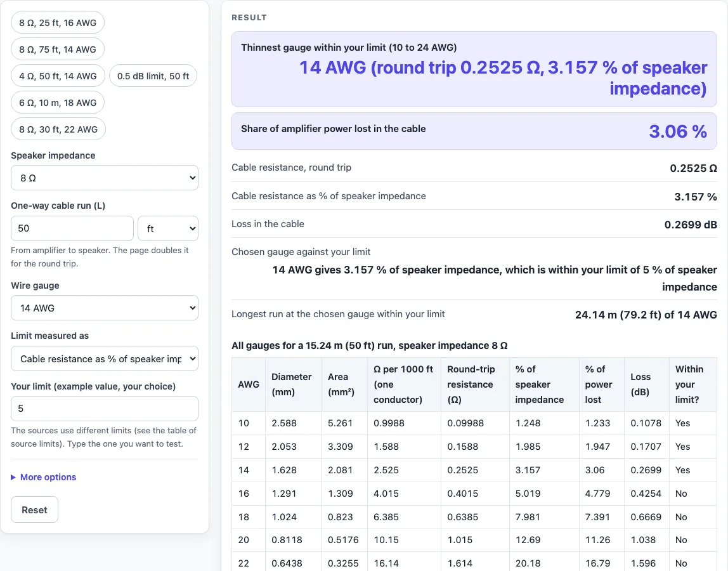
Task: Pick the 8 Ω, 30 ft, 22 AWG preset
Action: 58,129
